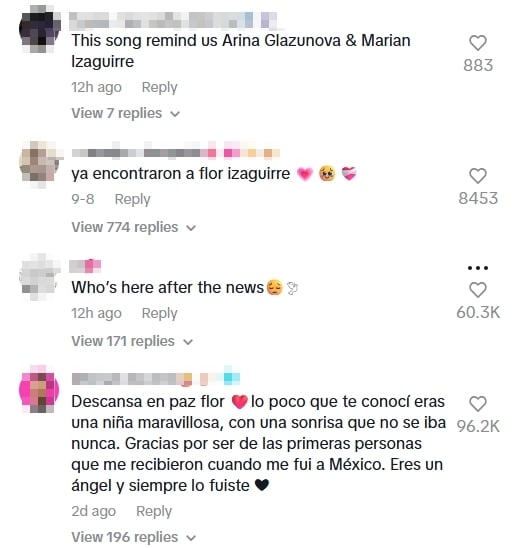Open username above 'Descansa en paz flor'
This screenshot has width=516, height=548.
(x=156, y=378)
